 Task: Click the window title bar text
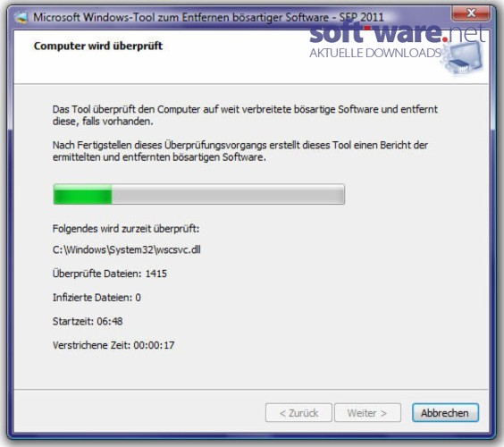[x=208, y=17]
